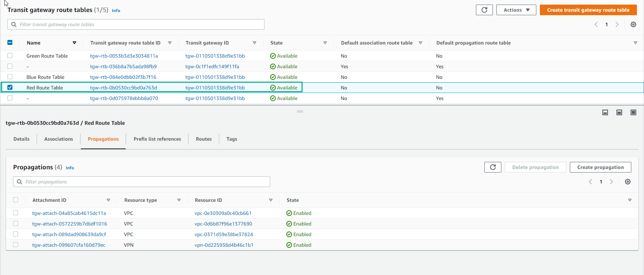Open vpc-0e30309a0c40cb661 resource link
The image size is (644, 275).
point(223,213)
